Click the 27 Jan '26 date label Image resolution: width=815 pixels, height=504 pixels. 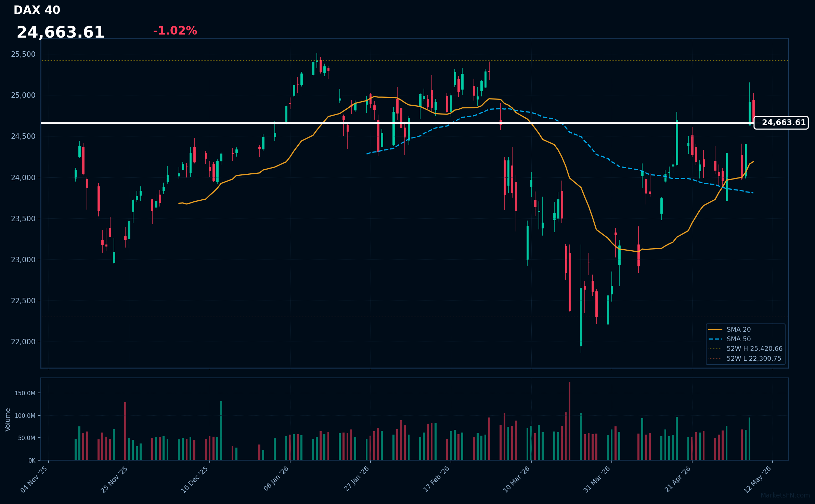357,479
